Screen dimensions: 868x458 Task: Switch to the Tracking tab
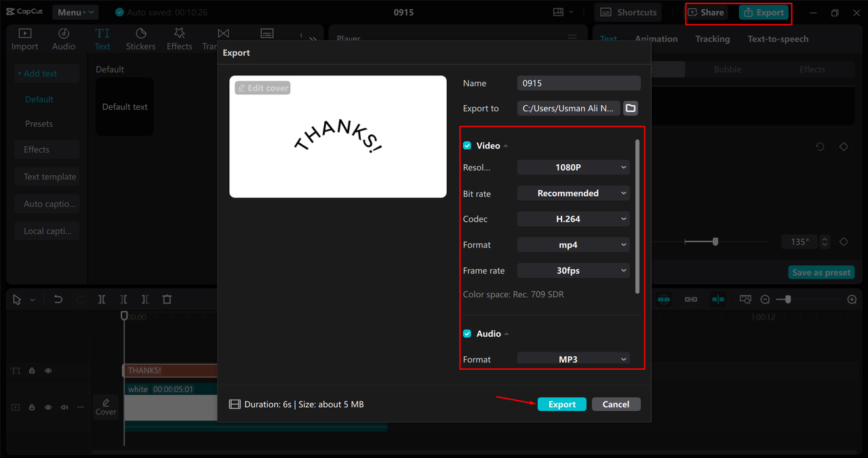tap(712, 39)
